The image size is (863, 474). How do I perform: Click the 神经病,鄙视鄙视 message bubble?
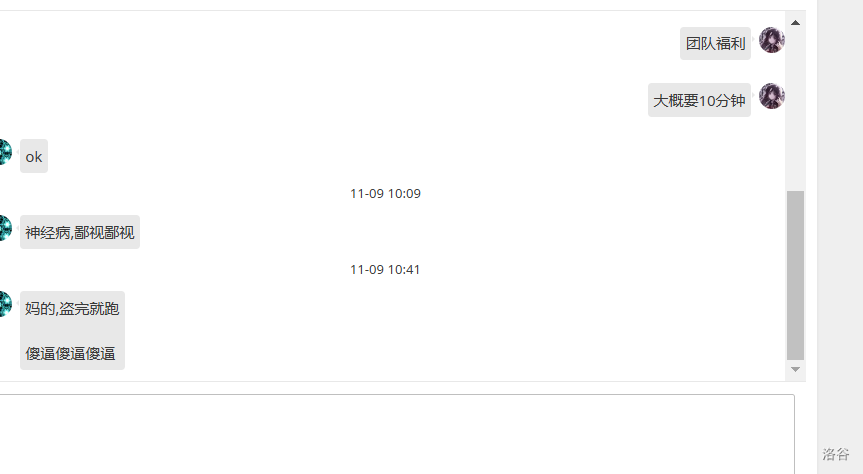pos(80,232)
